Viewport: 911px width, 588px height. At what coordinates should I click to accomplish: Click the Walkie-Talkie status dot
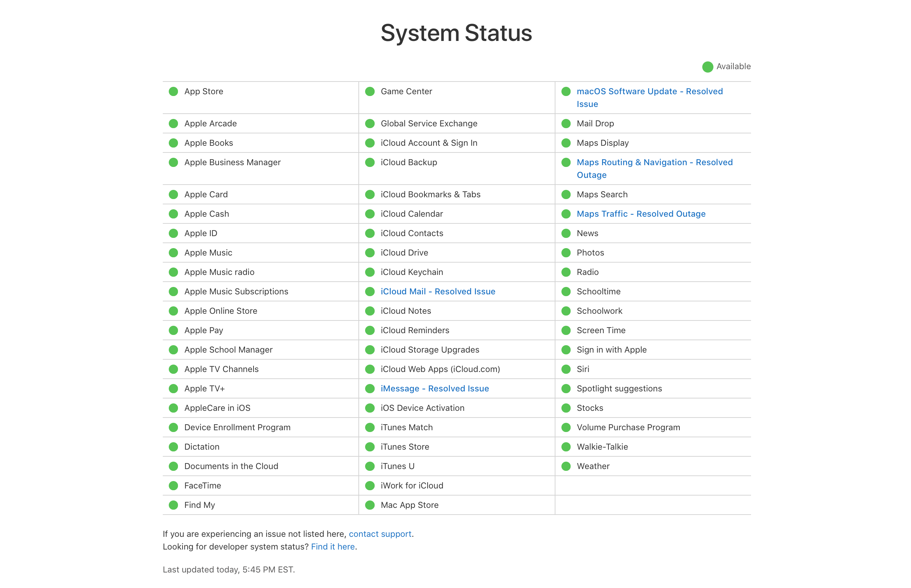tap(566, 447)
